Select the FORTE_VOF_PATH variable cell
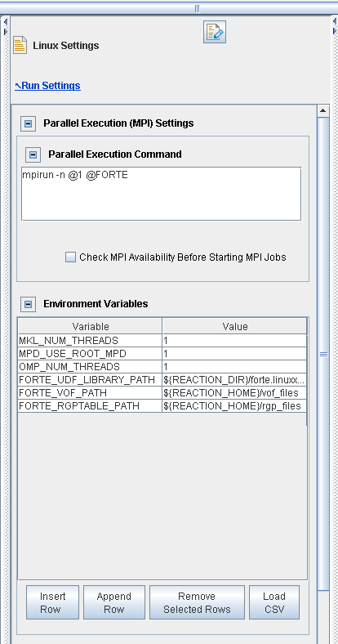This screenshot has height=644, width=338. point(90,393)
